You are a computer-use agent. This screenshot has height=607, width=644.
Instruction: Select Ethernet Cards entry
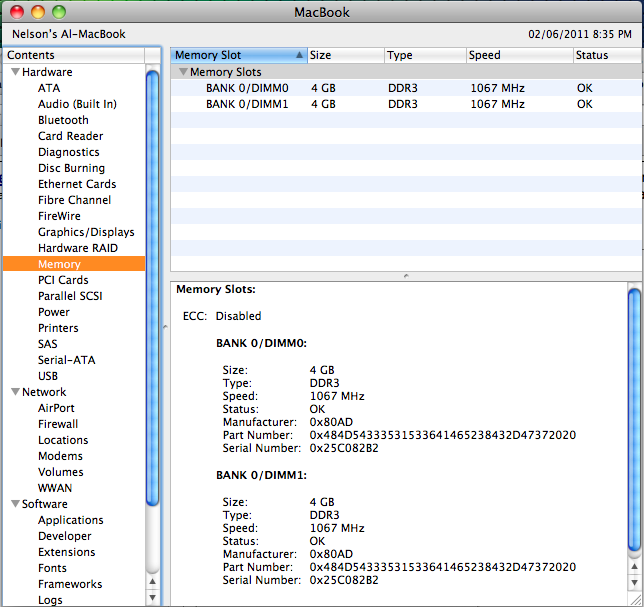77,184
